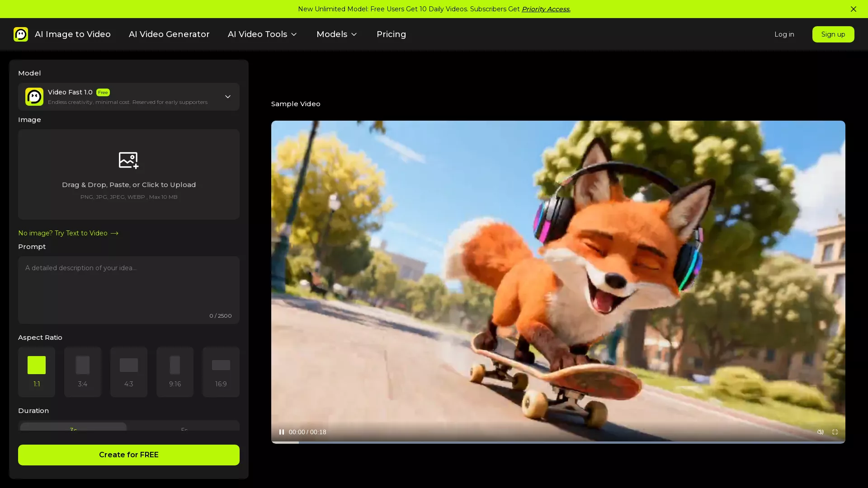
Task: Click the Create for FREE button
Action: (x=128, y=455)
